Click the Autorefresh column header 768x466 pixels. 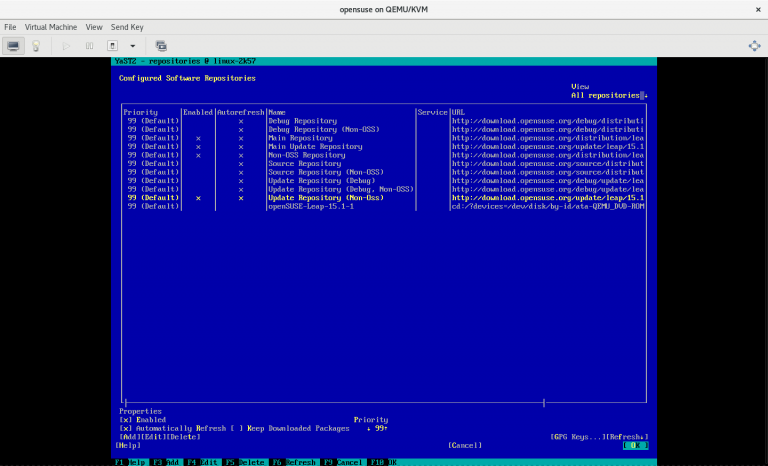pyautogui.click(x=240, y=112)
